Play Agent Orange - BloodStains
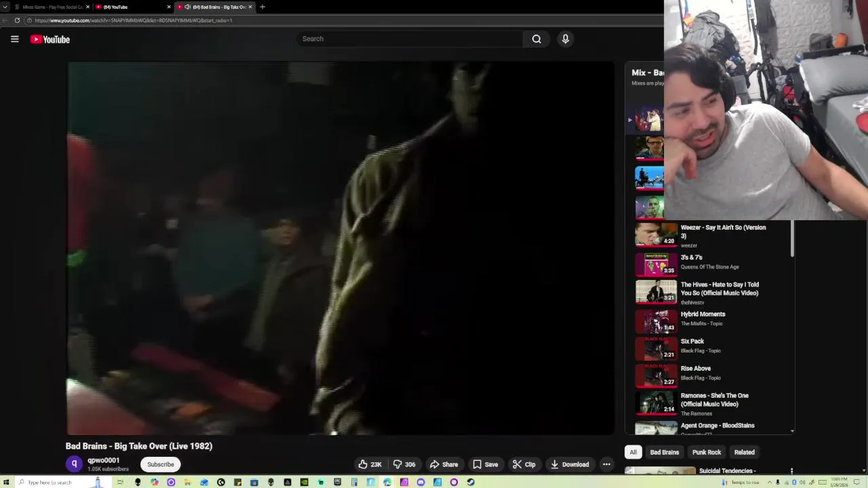The height and width of the screenshot is (488, 868). click(x=717, y=426)
